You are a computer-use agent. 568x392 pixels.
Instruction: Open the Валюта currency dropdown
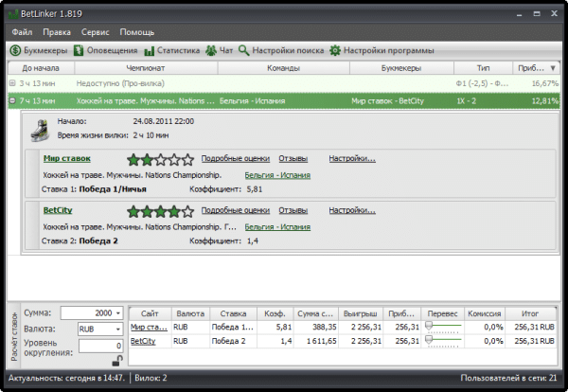click(116, 329)
